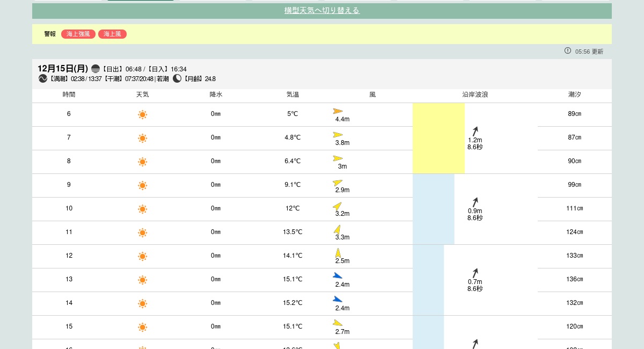Click the 15.2℃ temperature at 14 o'clock
The width and height of the screenshot is (644, 349).
pos(292,303)
